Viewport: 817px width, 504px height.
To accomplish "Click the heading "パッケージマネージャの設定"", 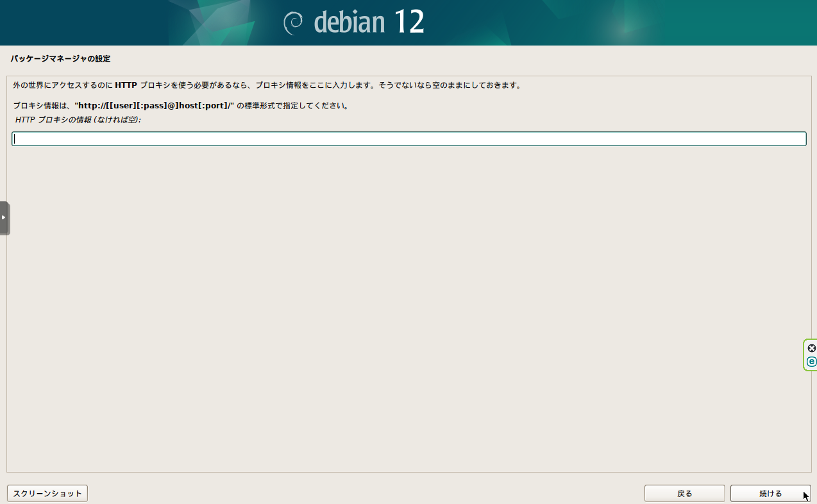I will click(x=60, y=58).
